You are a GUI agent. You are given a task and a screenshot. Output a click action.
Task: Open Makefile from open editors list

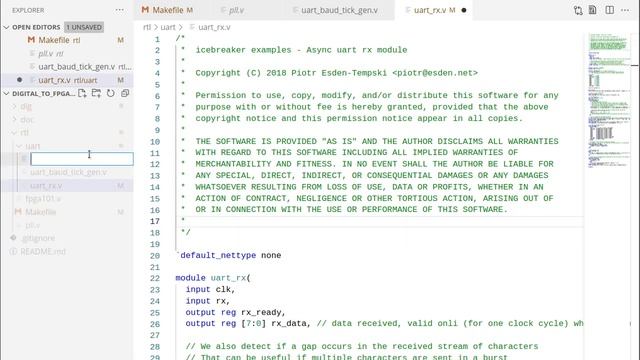click(67, 40)
